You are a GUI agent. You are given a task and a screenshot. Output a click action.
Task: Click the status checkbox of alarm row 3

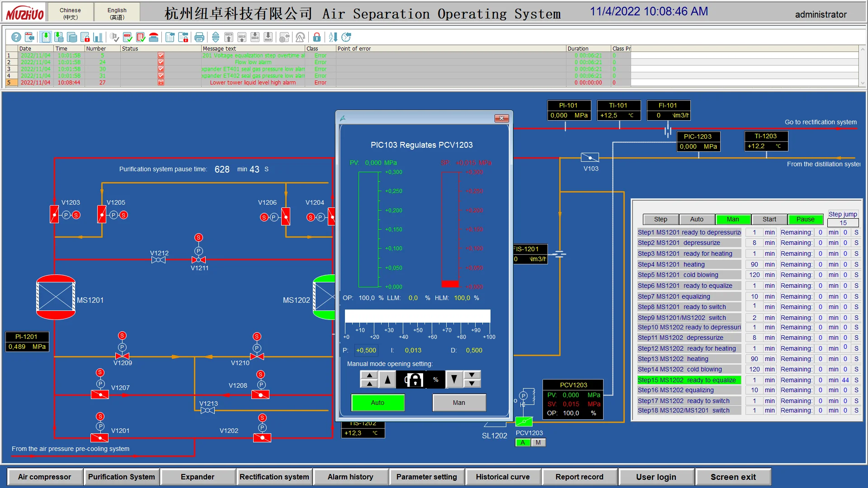(x=161, y=69)
